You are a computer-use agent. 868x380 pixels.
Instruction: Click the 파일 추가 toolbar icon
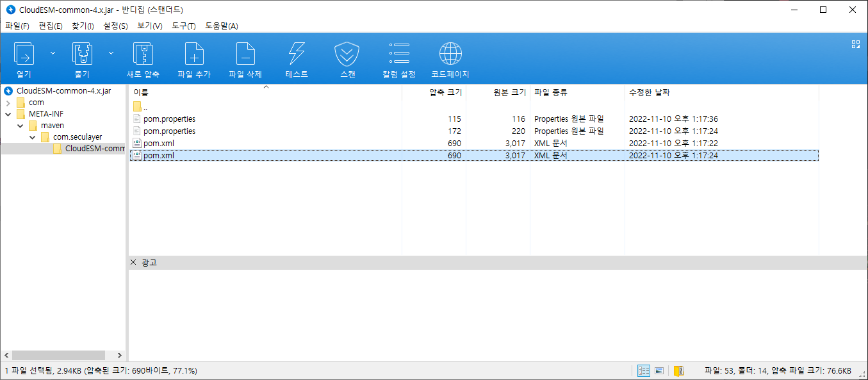[x=194, y=54]
